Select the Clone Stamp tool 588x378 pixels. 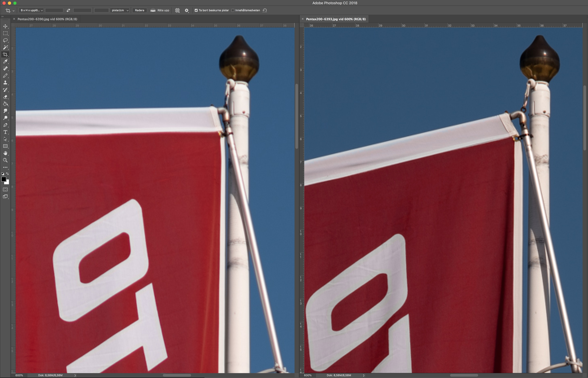tap(5, 83)
